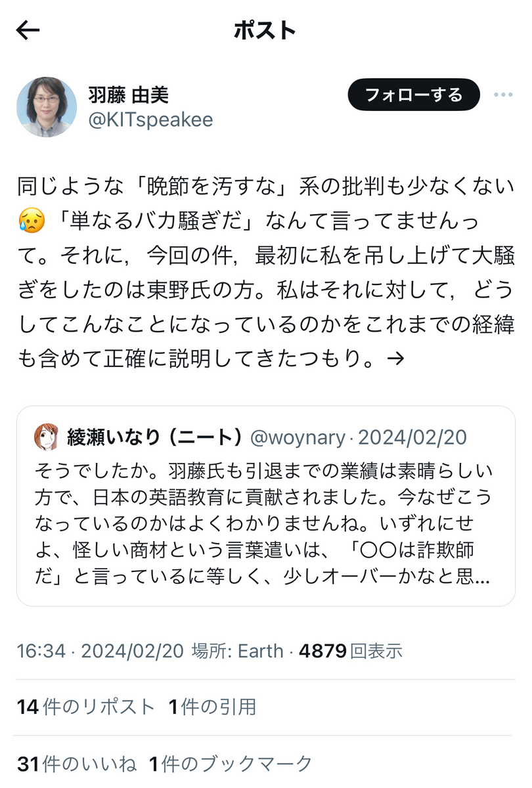Tap the 4879 回表示 view count
Screen dimensions: 532x788
coord(351,651)
